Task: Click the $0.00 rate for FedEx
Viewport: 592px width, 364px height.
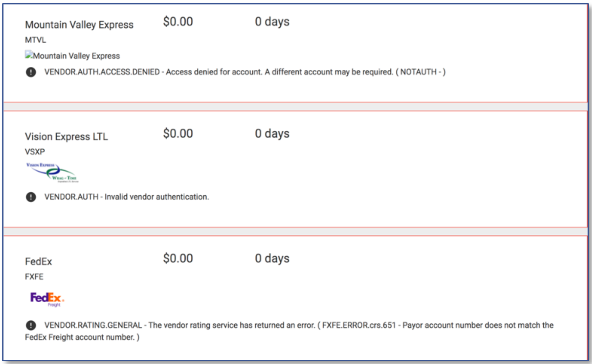Action: click(x=178, y=258)
